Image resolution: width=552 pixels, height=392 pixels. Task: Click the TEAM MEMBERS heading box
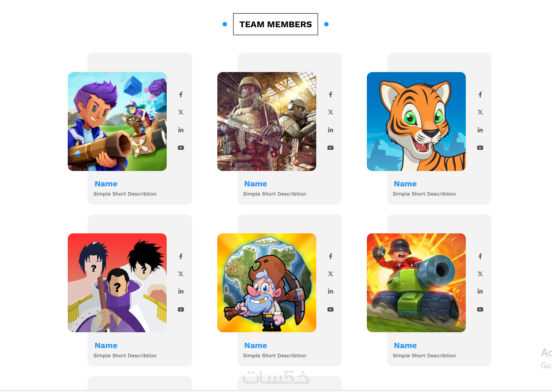click(275, 24)
